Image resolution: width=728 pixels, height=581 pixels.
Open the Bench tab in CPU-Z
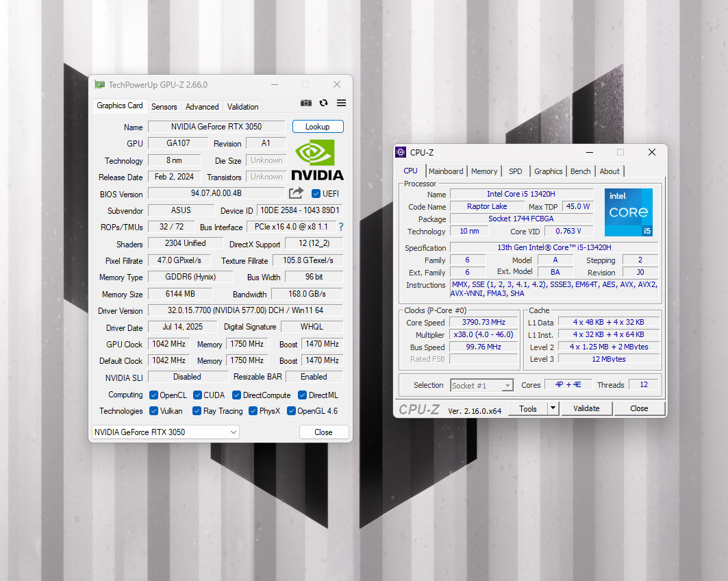tap(580, 171)
